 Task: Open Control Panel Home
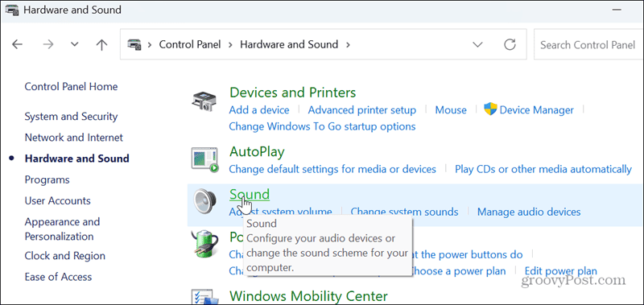(x=71, y=87)
